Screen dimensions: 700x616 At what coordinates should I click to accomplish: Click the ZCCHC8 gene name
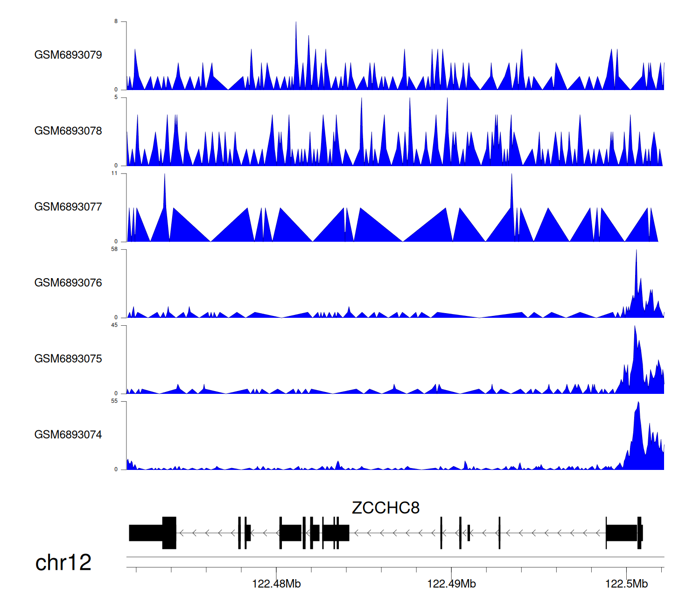[x=385, y=508]
